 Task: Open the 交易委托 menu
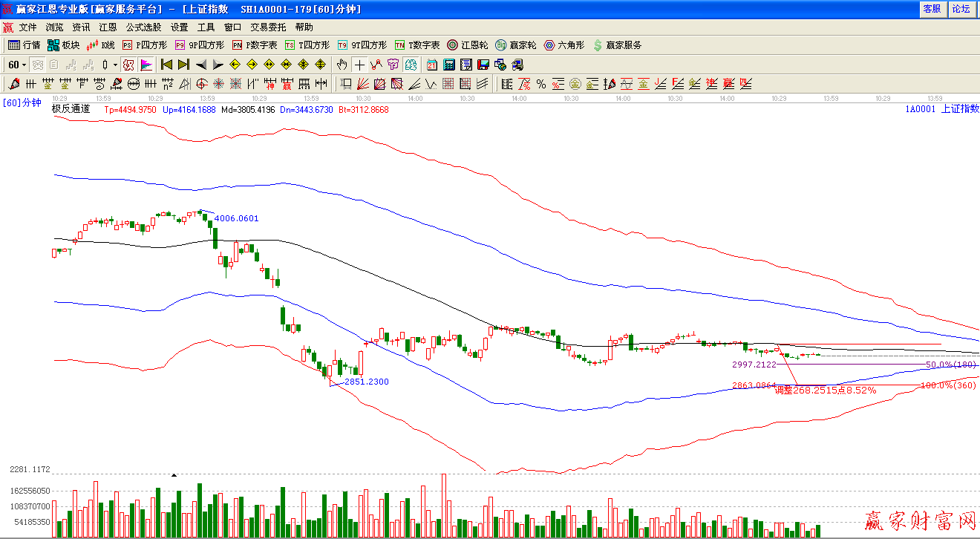(268, 27)
